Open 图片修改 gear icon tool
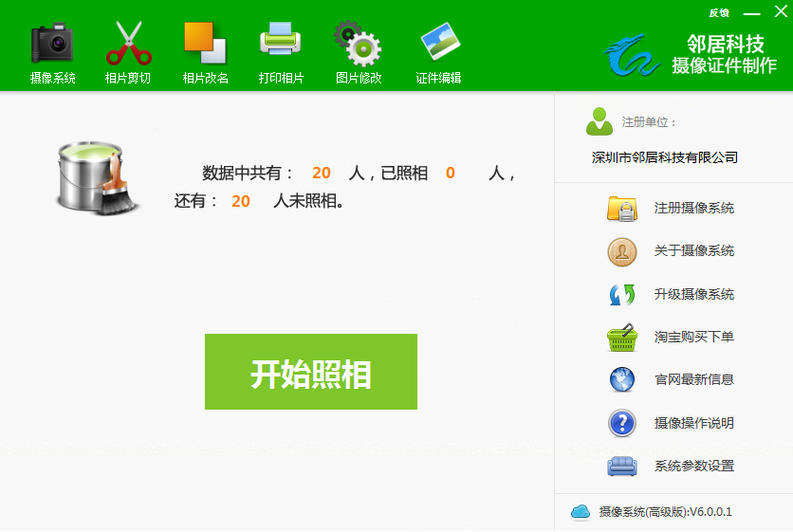The width and height of the screenshot is (793, 532). click(358, 50)
